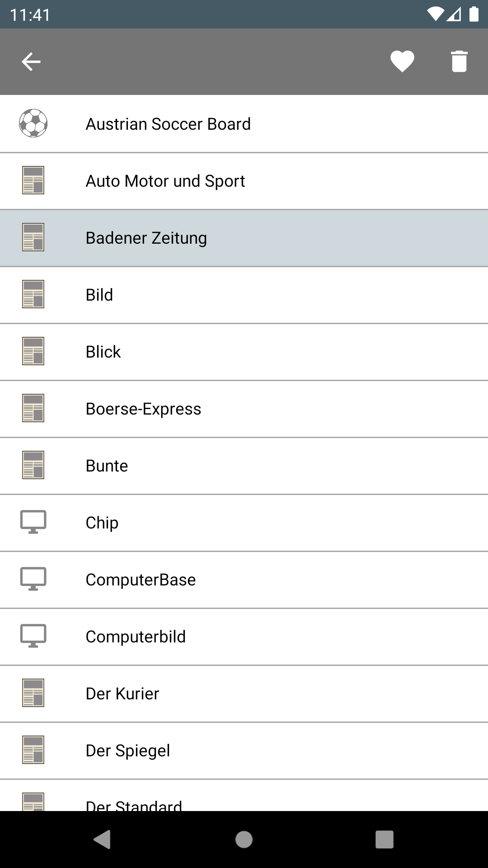Tap Android recent apps square button
This screenshot has height=868, width=488.
pos(385,840)
